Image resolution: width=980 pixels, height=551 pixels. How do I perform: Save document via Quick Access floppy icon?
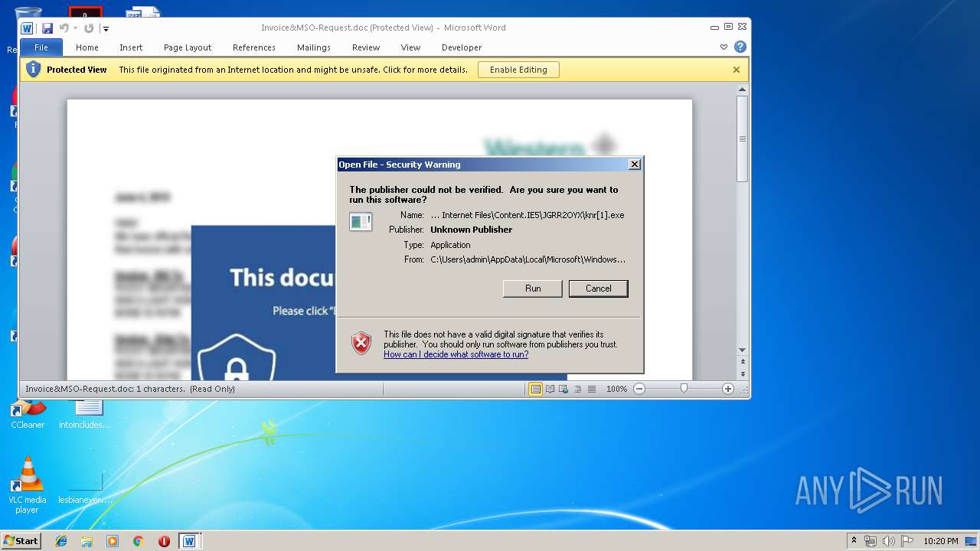(x=47, y=28)
